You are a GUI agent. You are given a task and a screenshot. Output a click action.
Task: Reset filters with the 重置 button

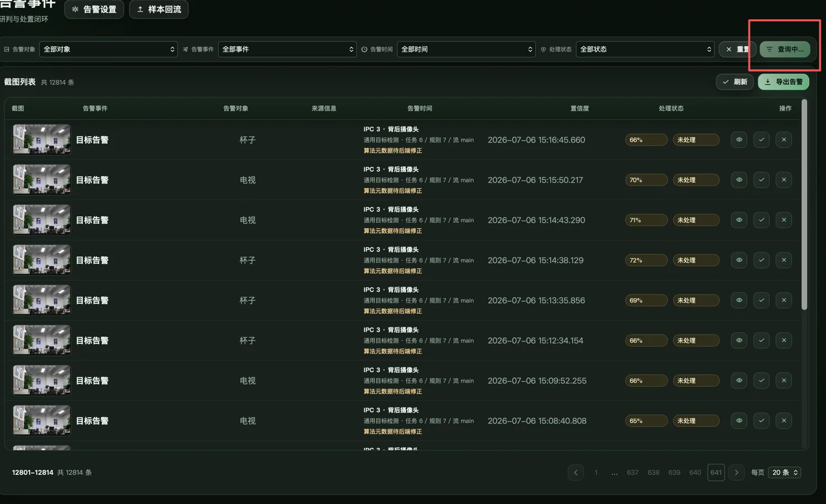(737, 49)
